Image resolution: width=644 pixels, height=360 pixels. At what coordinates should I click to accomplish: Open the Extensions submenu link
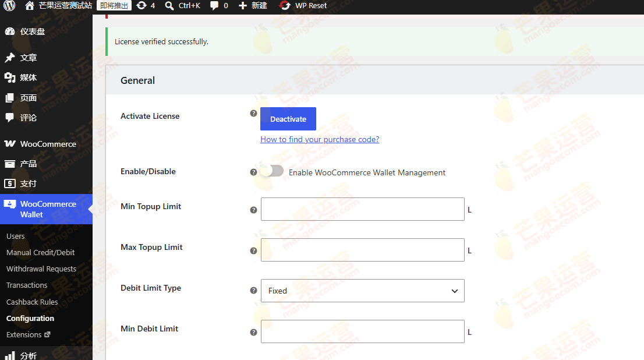(x=28, y=334)
